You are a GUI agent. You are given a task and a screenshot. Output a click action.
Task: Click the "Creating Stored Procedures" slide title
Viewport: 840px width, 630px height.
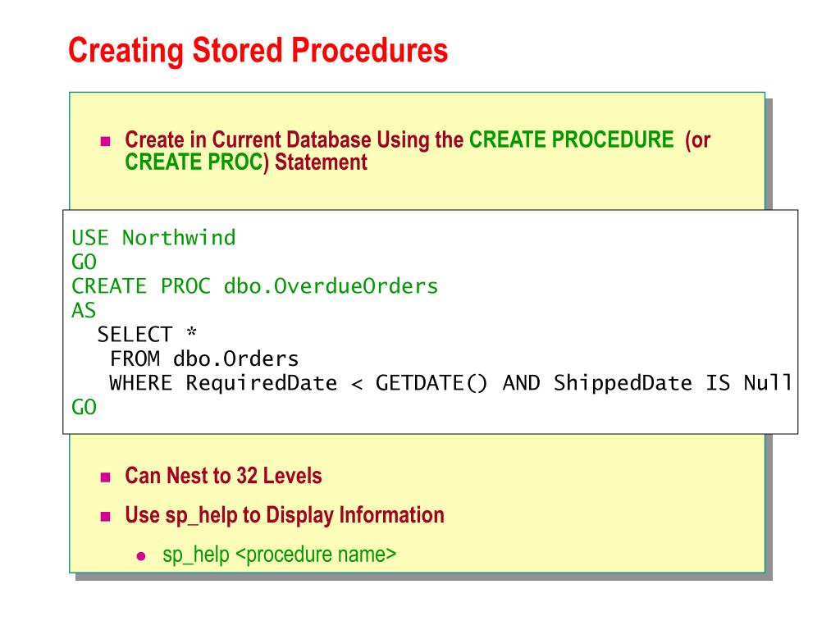click(x=258, y=52)
